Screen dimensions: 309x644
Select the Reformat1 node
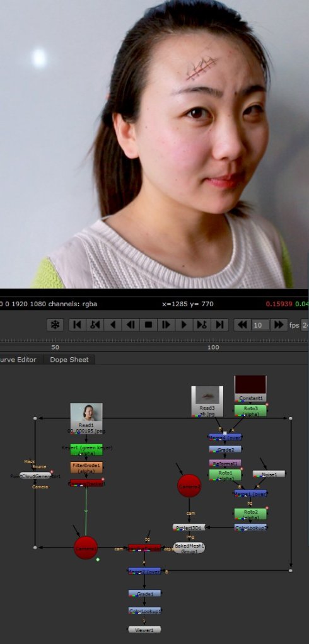pyautogui.click(x=225, y=463)
